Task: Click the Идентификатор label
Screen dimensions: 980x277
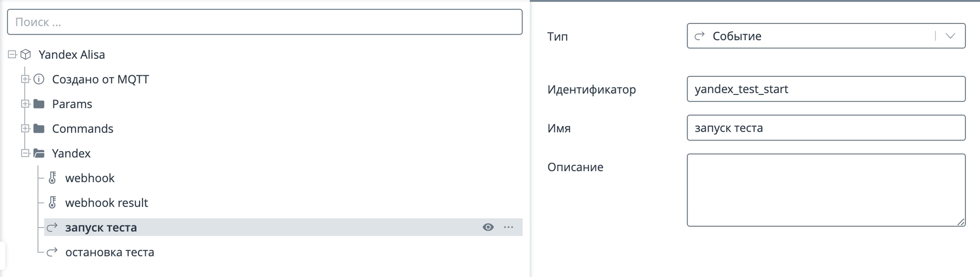Action: pyautogui.click(x=591, y=89)
